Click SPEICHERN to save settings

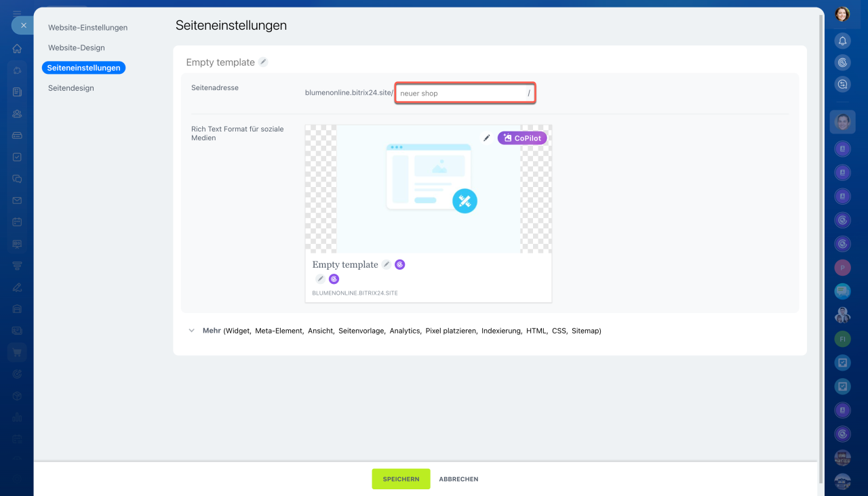coord(401,479)
